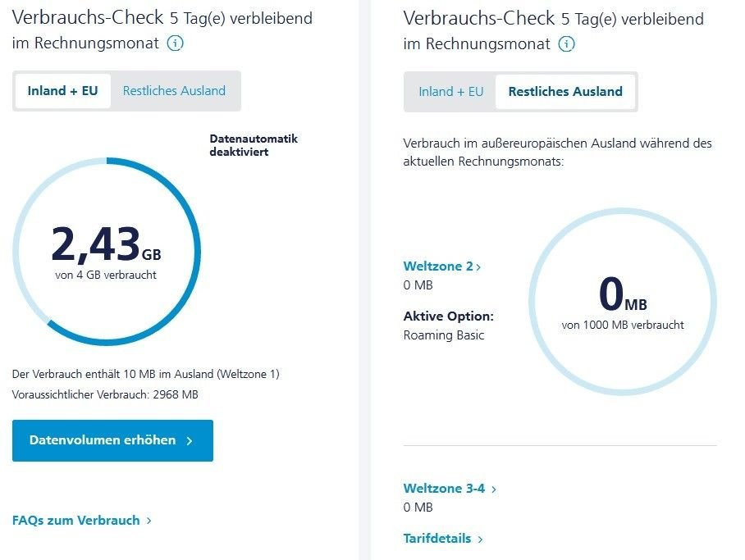Expand Weltzone 2 chevron arrow
The width and height of the screenshot is (745, 560).
click(x=478, y=267)
